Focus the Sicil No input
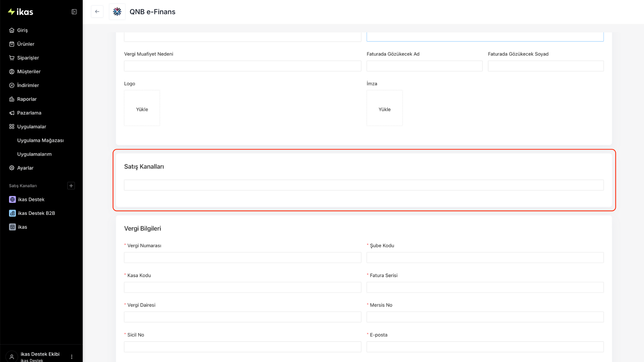Screen dimensions: 644x362 coord(243,347)
